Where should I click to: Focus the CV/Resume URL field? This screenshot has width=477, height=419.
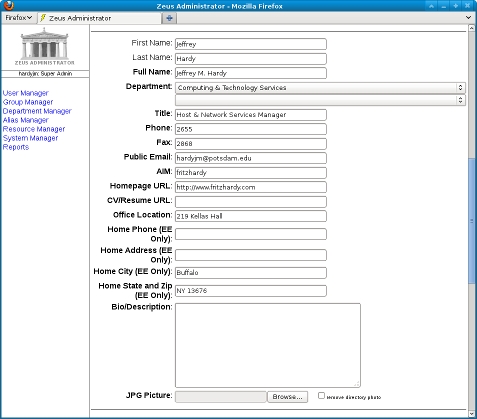pos(251,202)
